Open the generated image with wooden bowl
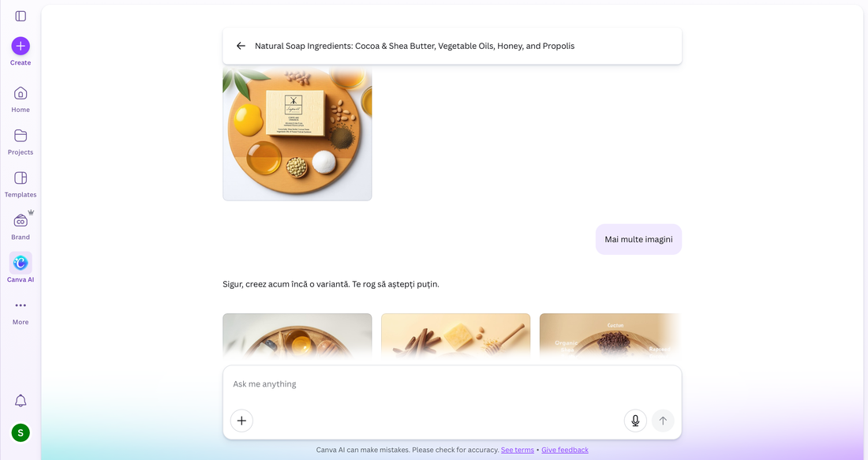This screenshot has height=460, width=868. pos(297,335)
